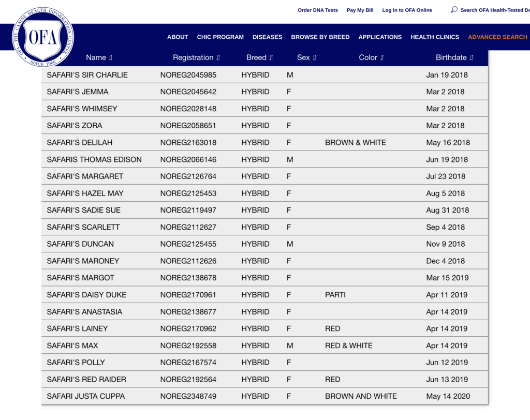
Task: Click the BROWN & WHITE color cell
Action: (356, 143)
